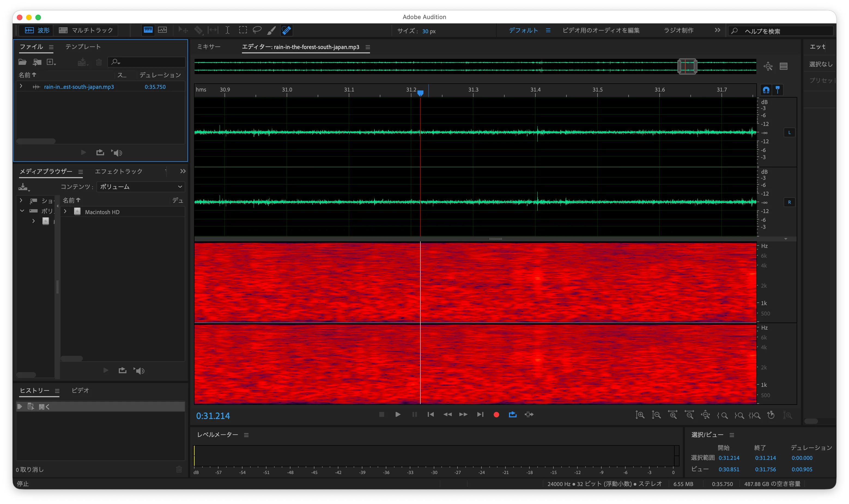The image size is (849, 504).
Task: Click the ヘルプを検索 search field
Action: (x=781, y=31)
